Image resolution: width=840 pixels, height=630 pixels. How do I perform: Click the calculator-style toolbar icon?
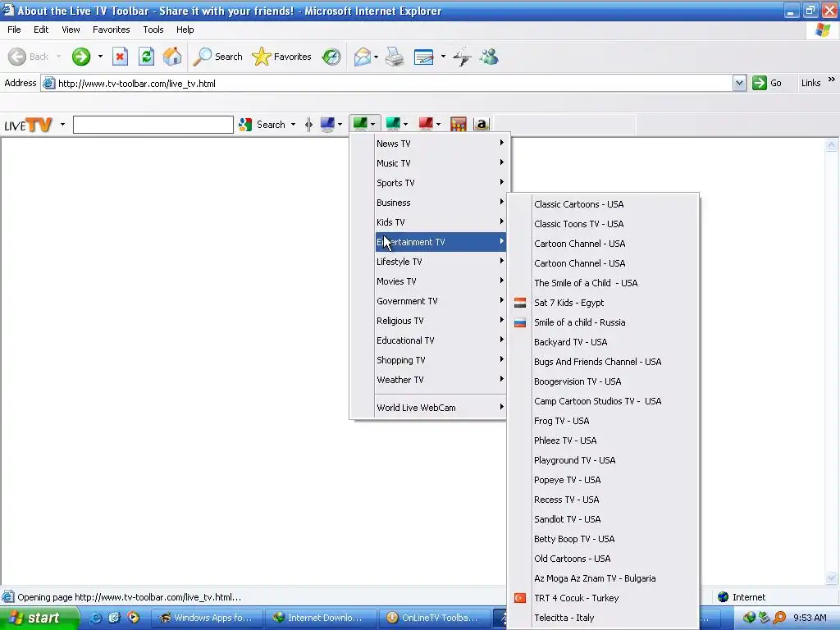pyautogui.click(x=458, y=125)
